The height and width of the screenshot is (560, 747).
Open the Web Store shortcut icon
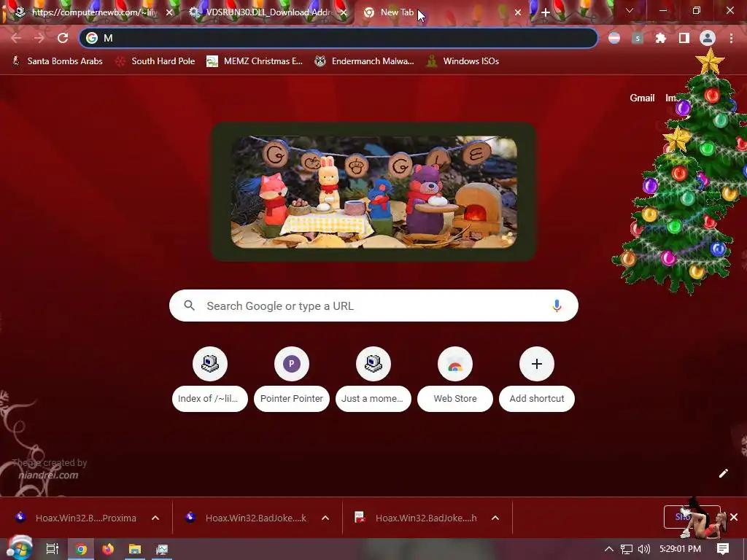click(x=455, y=364)
